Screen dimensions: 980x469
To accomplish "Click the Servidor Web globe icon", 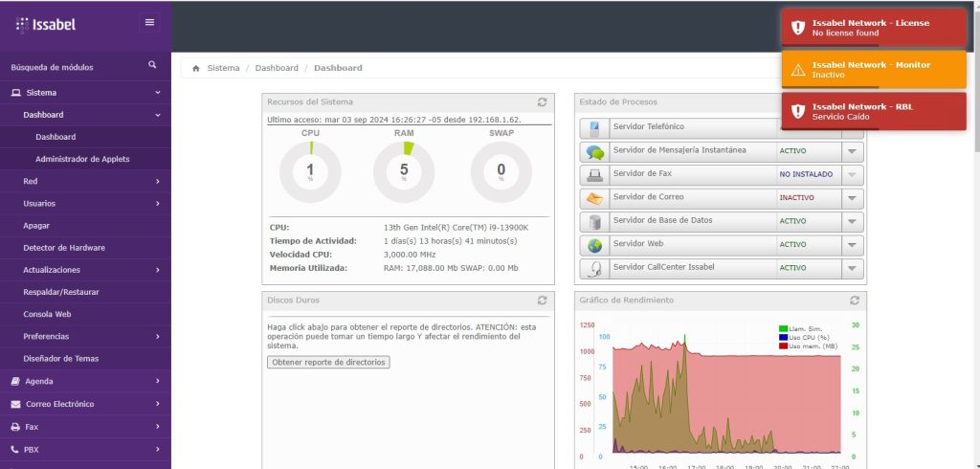I will [594, 245].
